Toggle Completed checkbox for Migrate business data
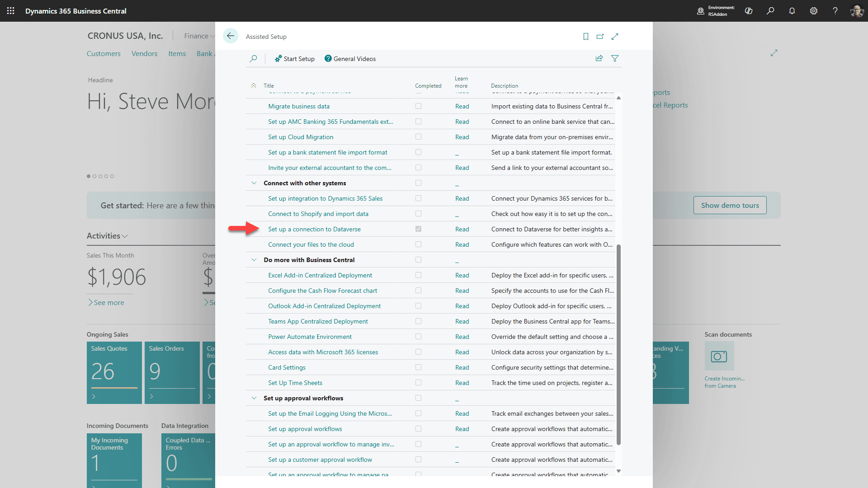This screenshot has height=488, width=868. coord(418,106)
